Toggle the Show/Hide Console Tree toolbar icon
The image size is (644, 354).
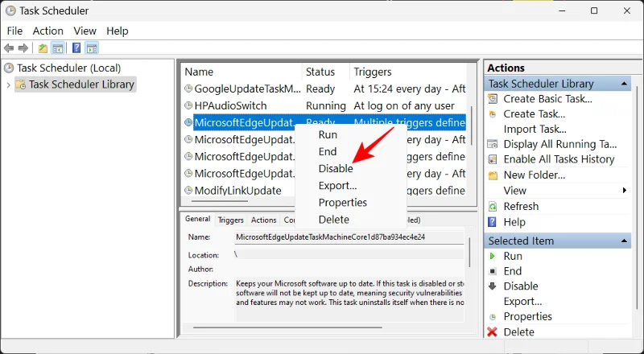(x=57, y=48)
